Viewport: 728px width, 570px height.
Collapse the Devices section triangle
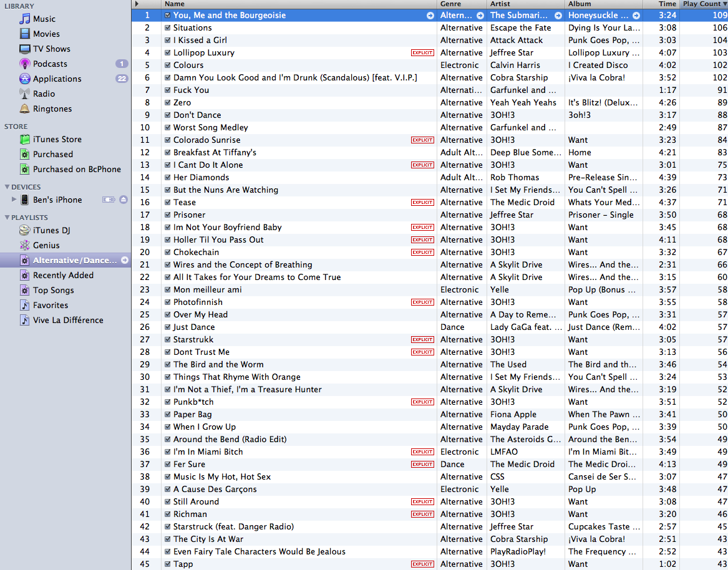tap(7, 187)
